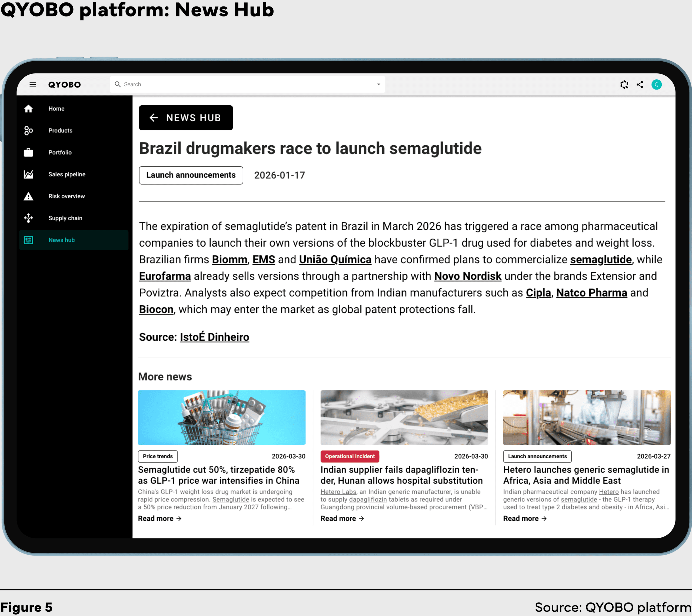The height and width of the screenshot is (616, 692).
Task: Open the shopping basket pills thumbnail
Action: 221,417
